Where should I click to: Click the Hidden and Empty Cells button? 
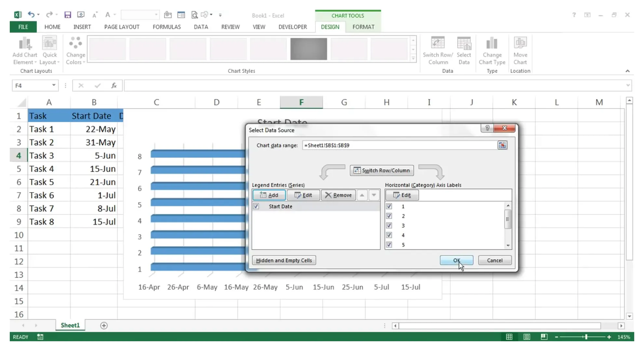click(284, 260)
